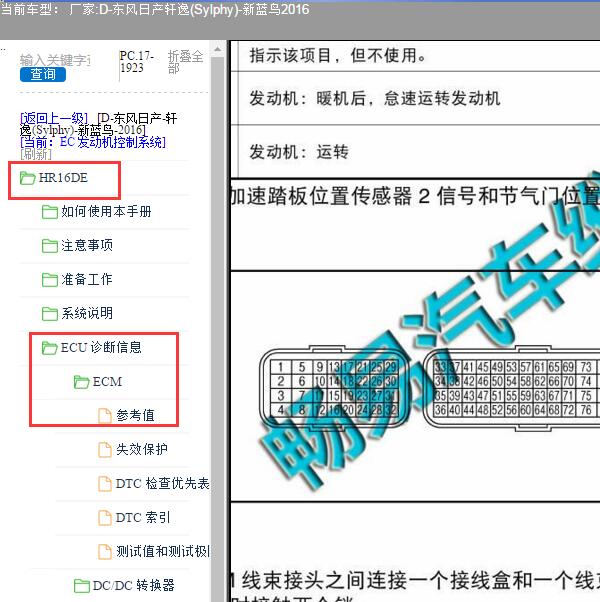
Task: Click the sidebar vertical scrollbar track
Action: pos(217,329)
